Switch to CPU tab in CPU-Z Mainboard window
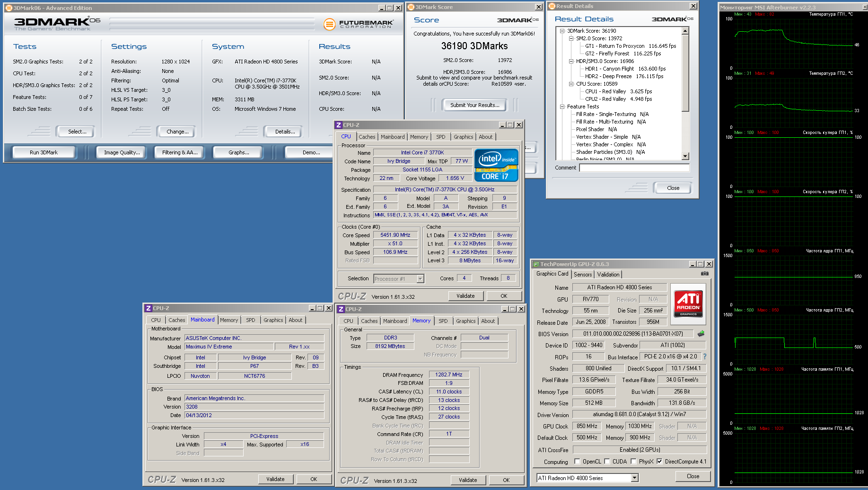 (x=156, y=320)
